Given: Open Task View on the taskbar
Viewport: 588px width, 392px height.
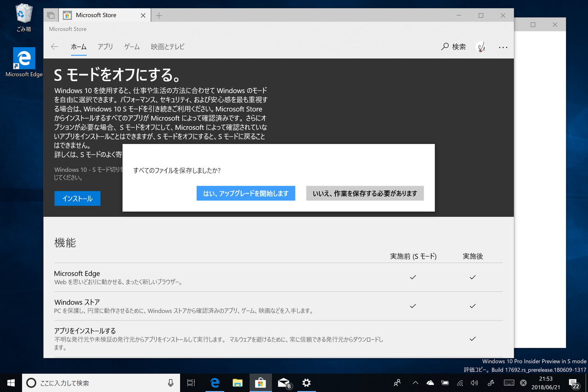Looking at the screenshot, I should 191,382.
